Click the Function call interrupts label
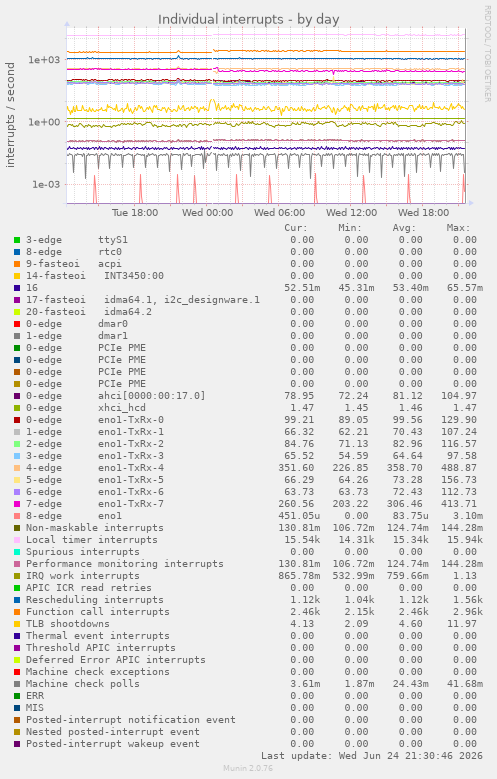 97,612
